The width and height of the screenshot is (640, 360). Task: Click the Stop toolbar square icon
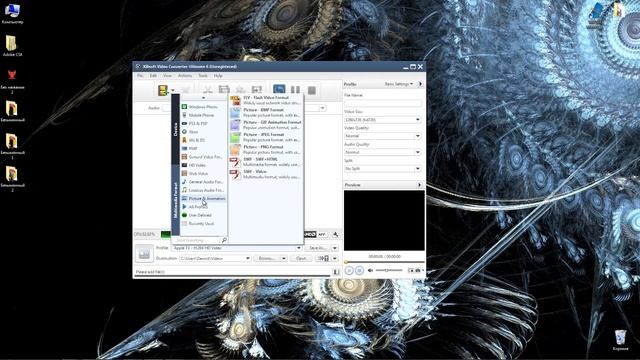point(312,90)
